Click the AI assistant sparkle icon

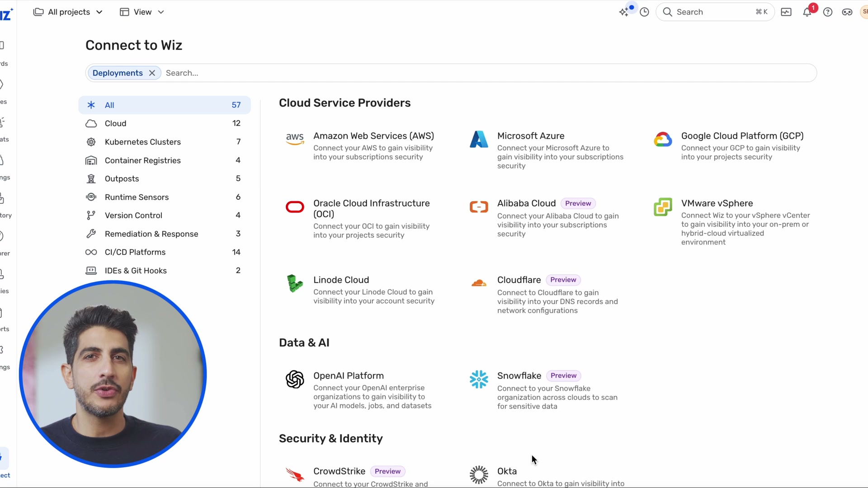624,12
